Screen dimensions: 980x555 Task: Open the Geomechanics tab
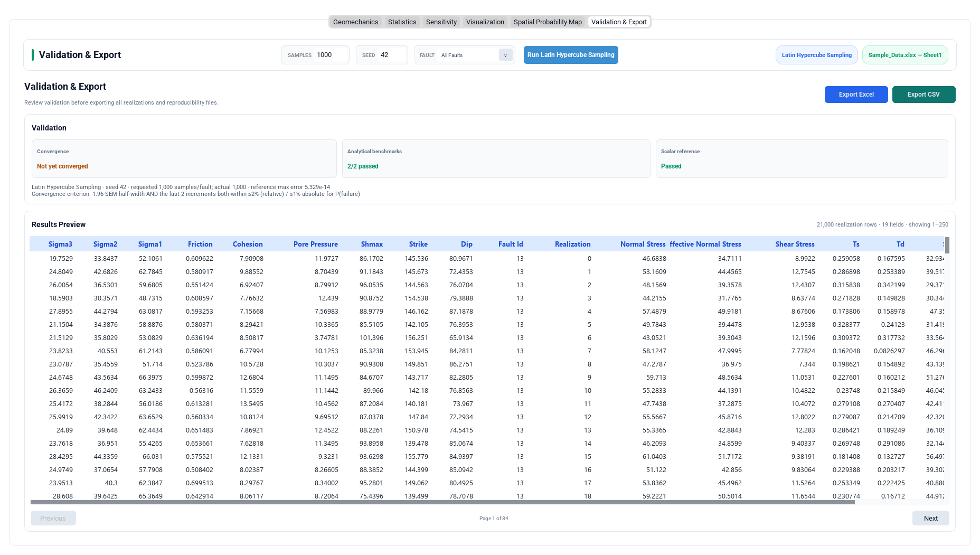click(355, 22)
